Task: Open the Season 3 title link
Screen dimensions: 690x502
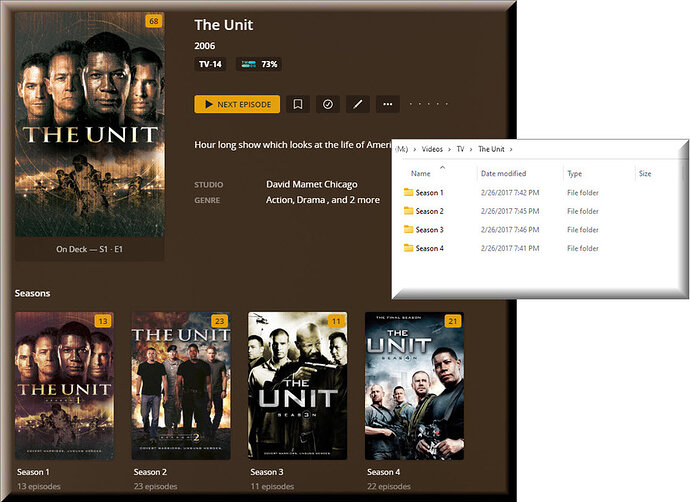Action: (x=267, y=472)
